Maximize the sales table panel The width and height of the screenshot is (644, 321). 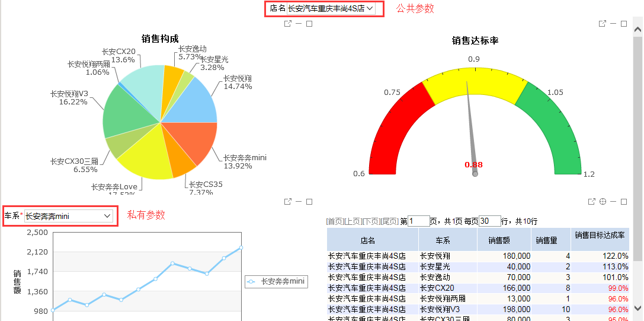[624, 202]
